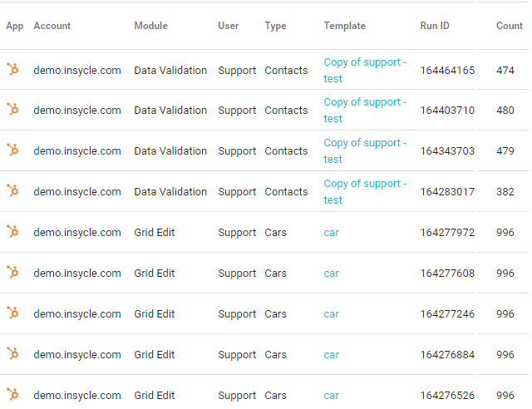
Task: Open 'car' template link for run 164277972
Action: (x=331, y=233)
